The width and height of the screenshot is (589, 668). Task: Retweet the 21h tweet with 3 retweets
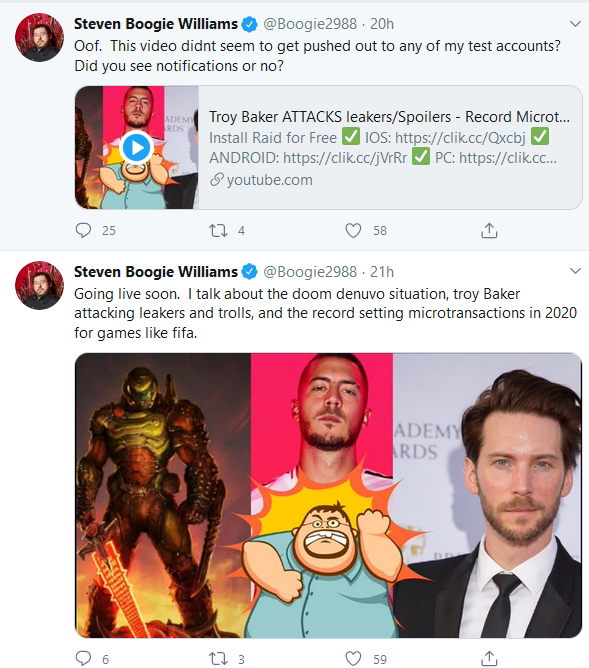point(218,659)
